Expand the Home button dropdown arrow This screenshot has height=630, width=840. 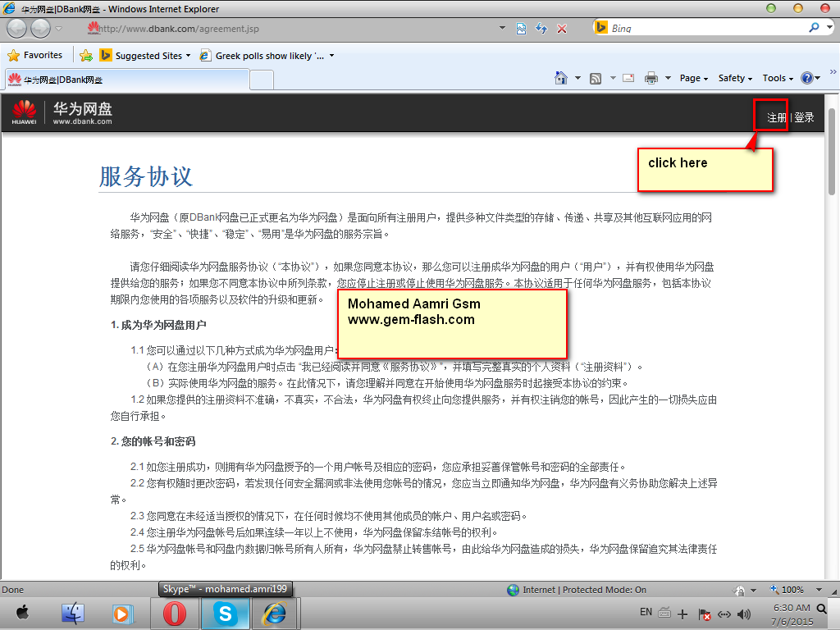pos(577,78)
